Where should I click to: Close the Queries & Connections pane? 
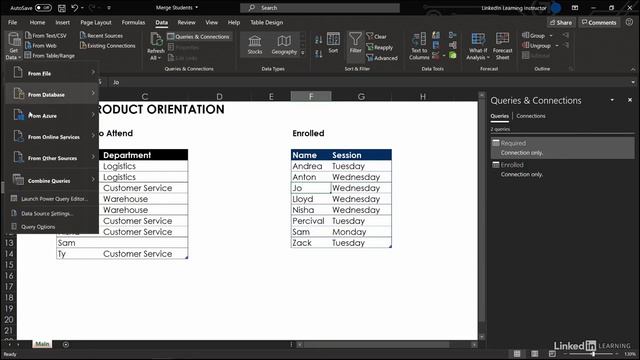(x=630, y=100)
